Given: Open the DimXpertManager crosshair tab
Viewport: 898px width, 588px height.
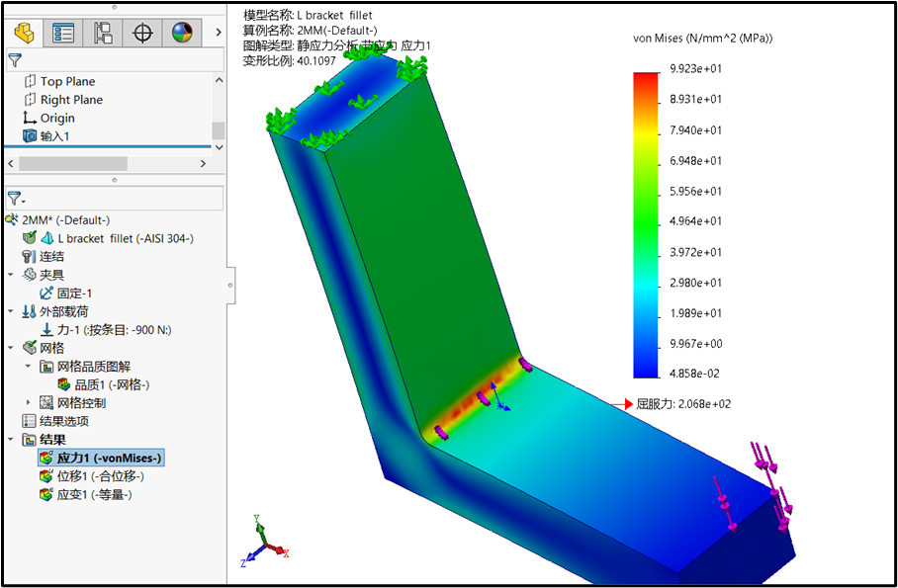Looking at the screenshot, I should point(142,33).
